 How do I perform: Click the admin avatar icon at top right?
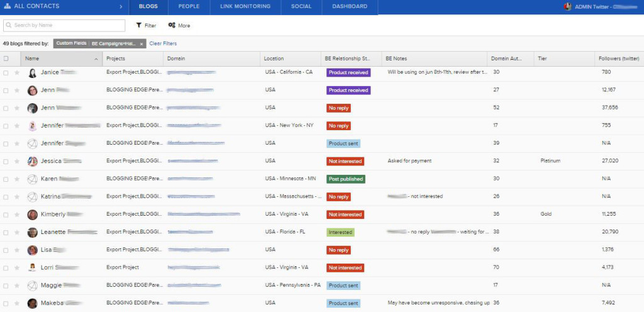click(568, 6)
